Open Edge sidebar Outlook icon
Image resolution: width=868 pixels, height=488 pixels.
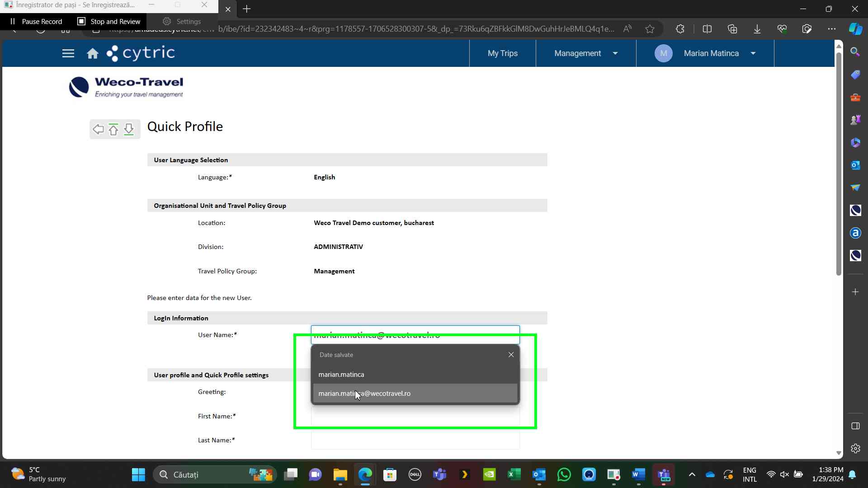click(x=855, y=165)
